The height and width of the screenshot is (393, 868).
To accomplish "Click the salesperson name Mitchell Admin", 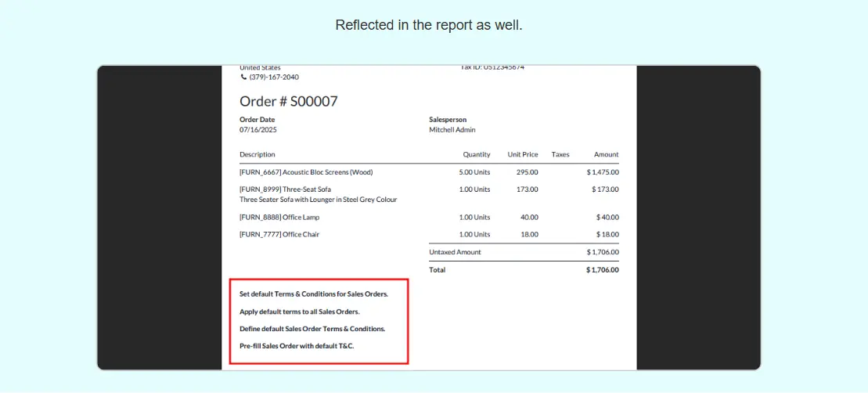I will point(452,130).
